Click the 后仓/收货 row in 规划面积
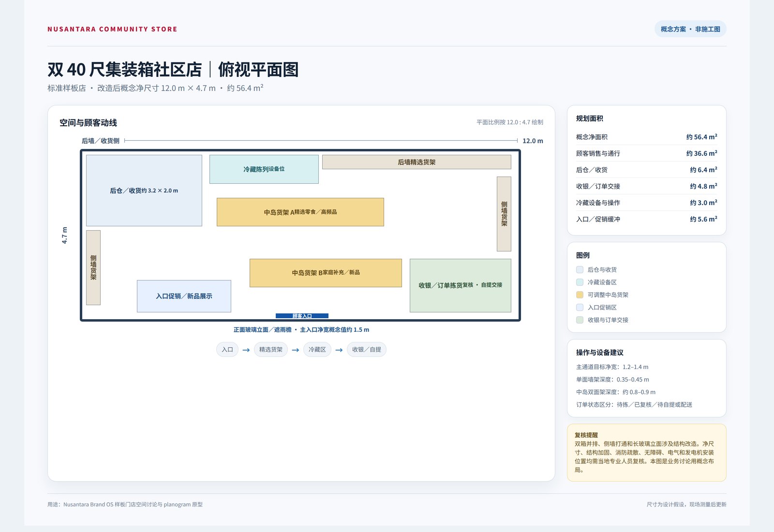Image resolution: width=774 pixels, height=532 pixels. click(647, 170)
